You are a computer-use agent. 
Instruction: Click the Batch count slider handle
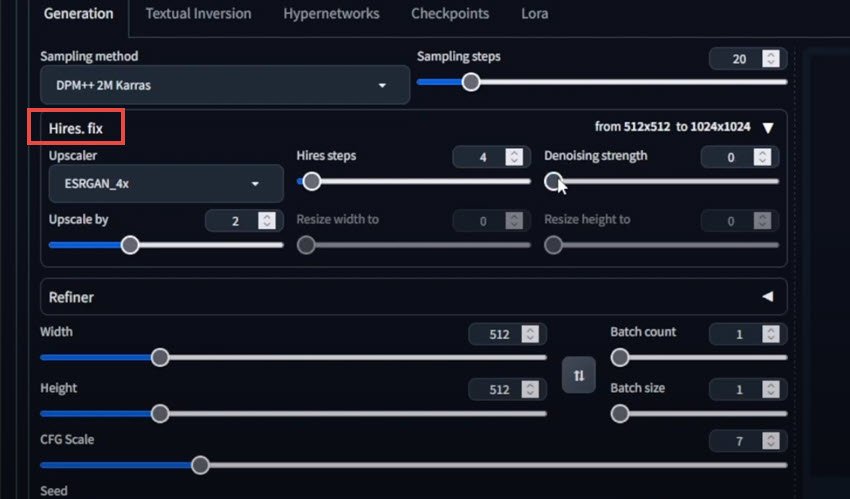click(620, 358)
